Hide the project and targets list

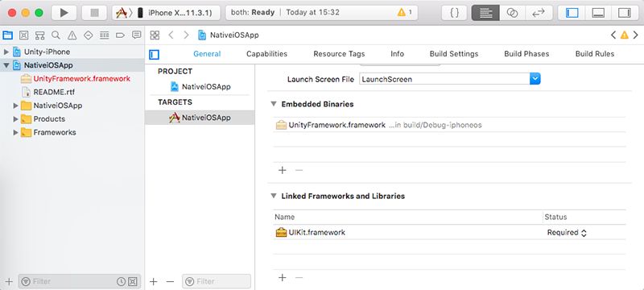point(155,54)
